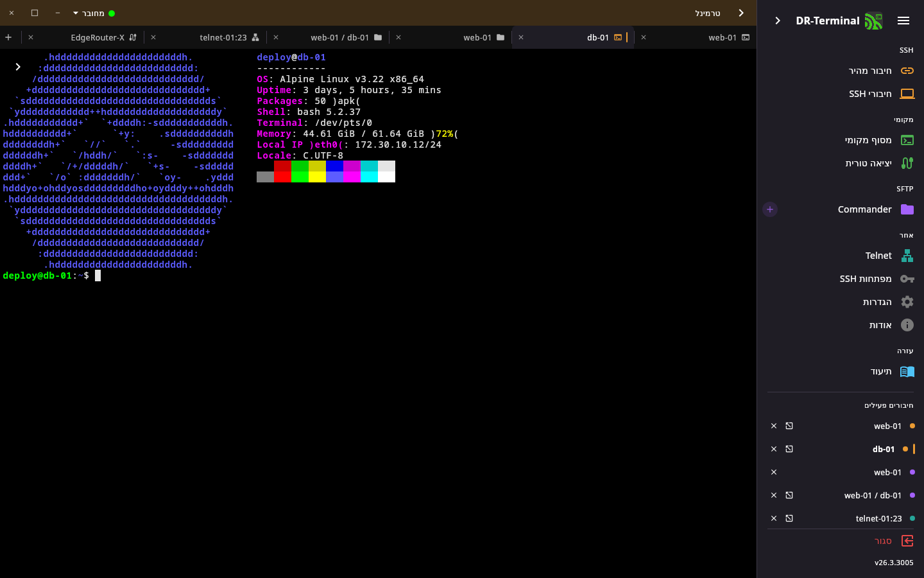Screen dimensions: 924x578
Task: Switch to the web-01 tab with folder icon
Action: pyautogui.click(x=451, y=37)
